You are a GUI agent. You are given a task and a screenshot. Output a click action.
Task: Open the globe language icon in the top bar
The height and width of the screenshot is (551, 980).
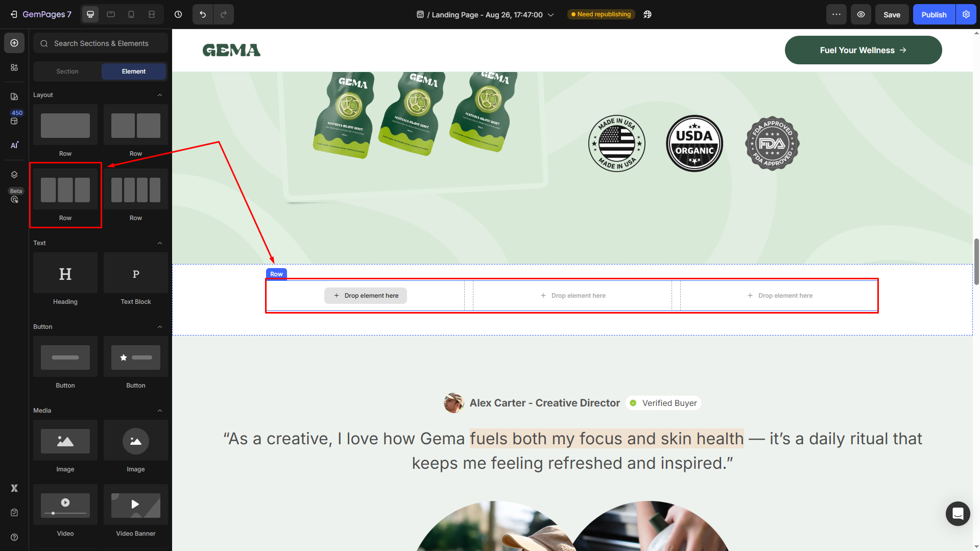(648, 14)
